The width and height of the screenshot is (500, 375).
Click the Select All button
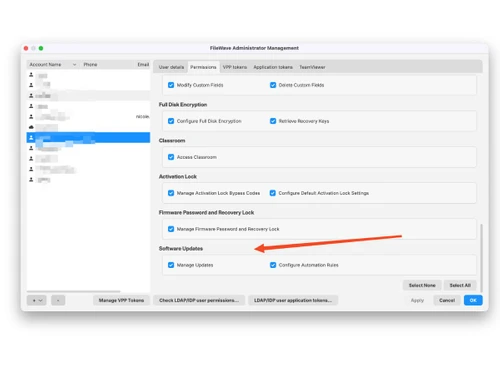(x=460, y=285)
